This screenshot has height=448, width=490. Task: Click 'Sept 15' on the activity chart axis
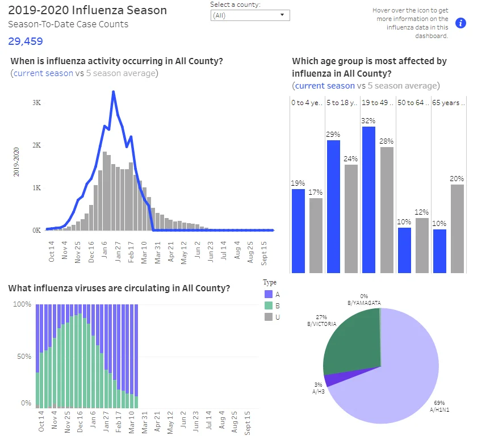point(264,253)
